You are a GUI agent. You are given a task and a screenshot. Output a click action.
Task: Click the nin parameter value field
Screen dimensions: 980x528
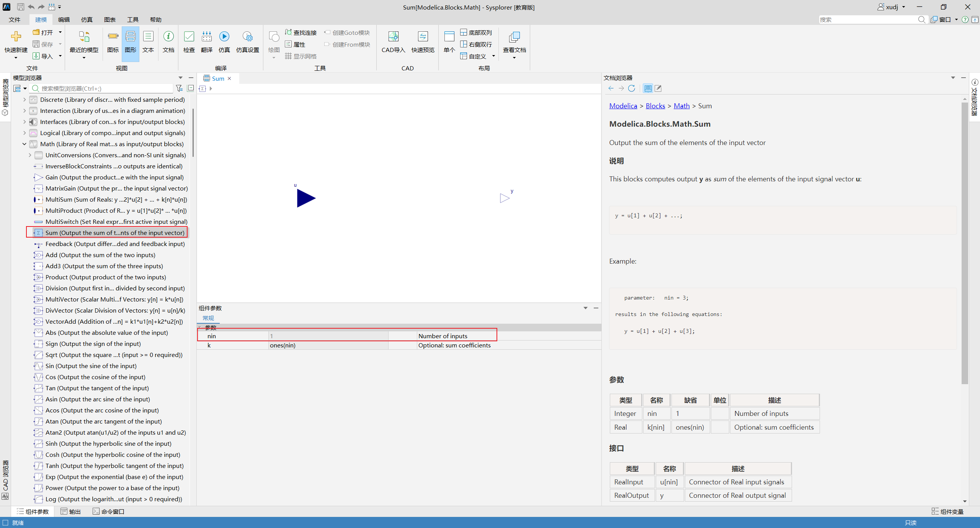(328, 336)
